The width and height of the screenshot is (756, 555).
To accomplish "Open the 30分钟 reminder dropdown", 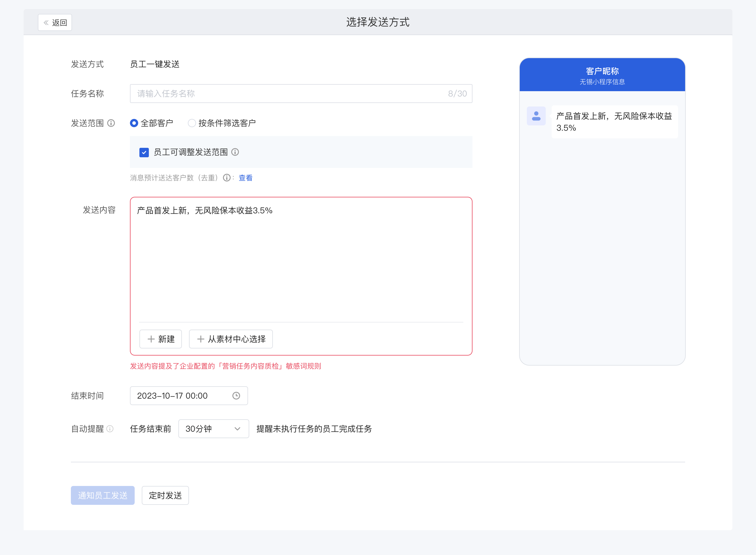I will (214, 429).
